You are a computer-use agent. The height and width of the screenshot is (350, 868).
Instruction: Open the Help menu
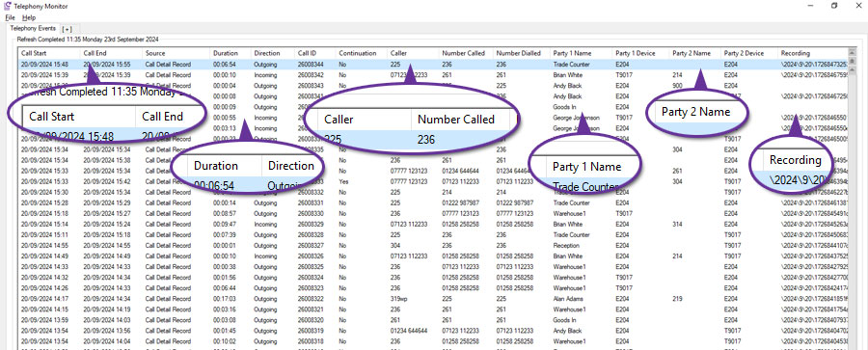point(28,17)
